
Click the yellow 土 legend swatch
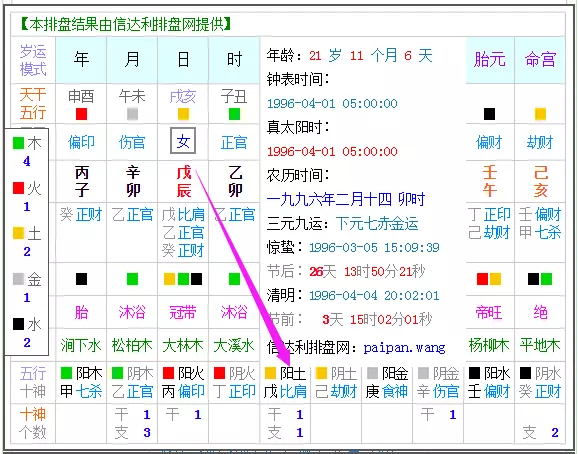(18, 233)
